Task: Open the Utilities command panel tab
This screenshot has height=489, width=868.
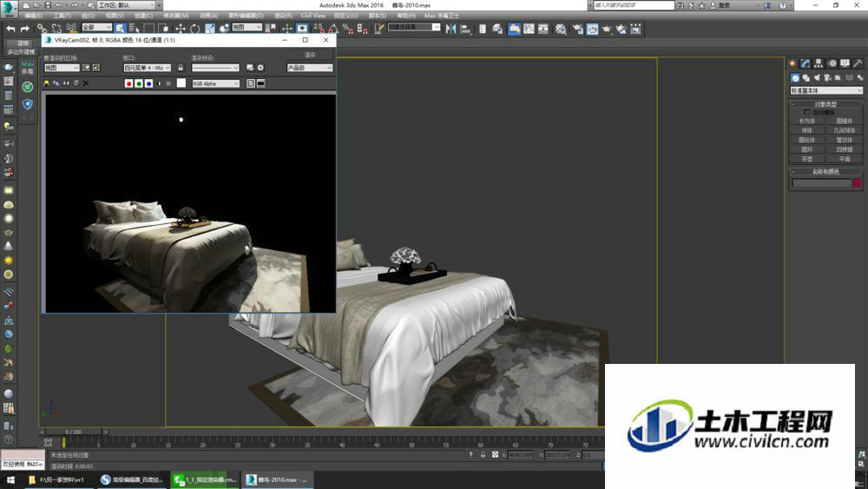Action: (858, 63)
